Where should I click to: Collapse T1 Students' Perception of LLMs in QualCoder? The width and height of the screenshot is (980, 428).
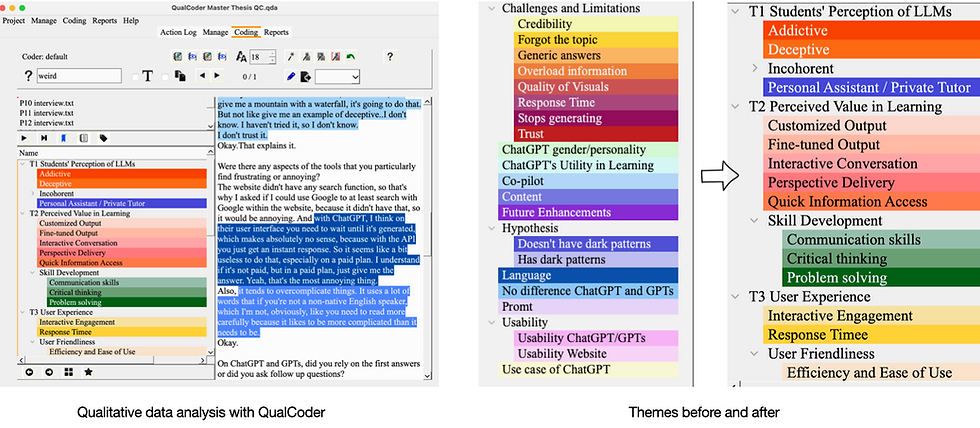tap(23, 164)
